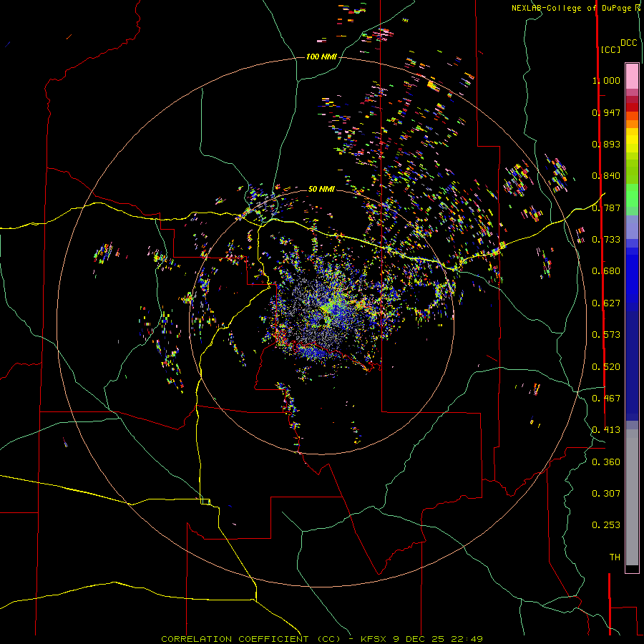Click the 0.680 legend value
Screen dimensions: 644x644
pyautogui.click(x=606, y=271)
